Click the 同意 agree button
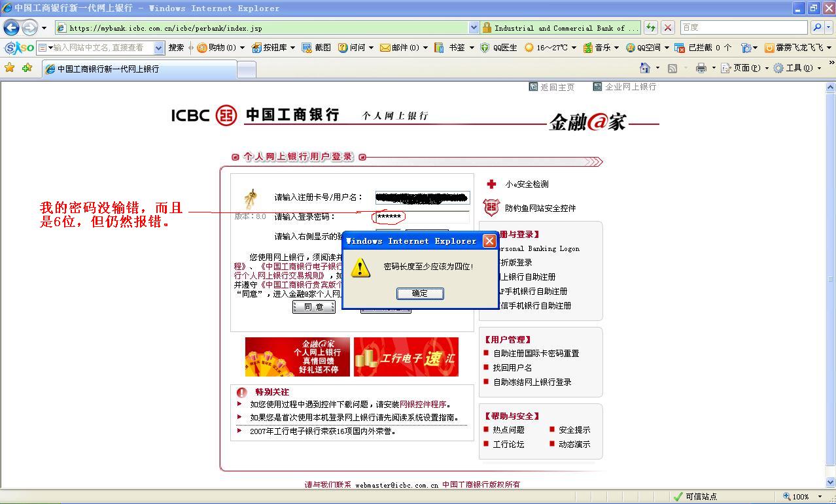The image size is (836, 504). pyautogui.click(x=314, y=307)
